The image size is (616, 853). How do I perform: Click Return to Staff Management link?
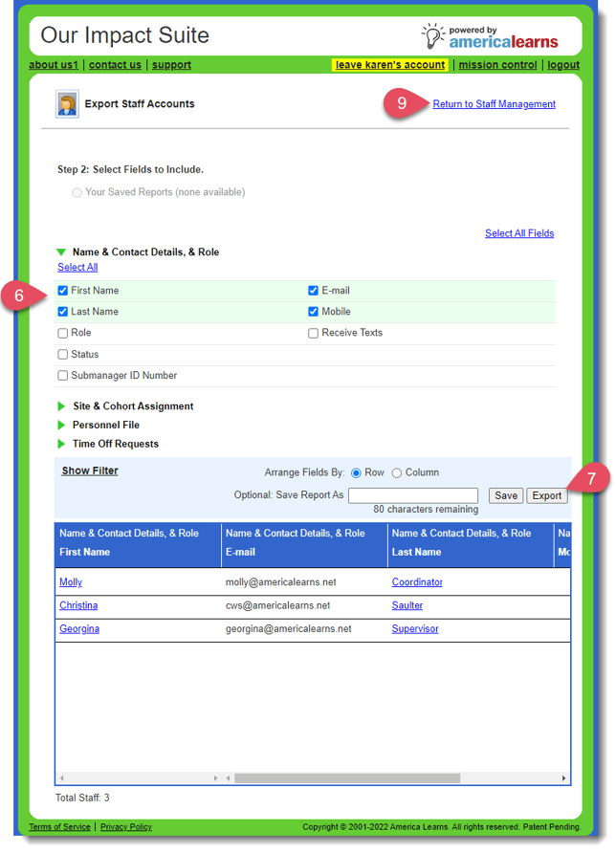(494, 104)
